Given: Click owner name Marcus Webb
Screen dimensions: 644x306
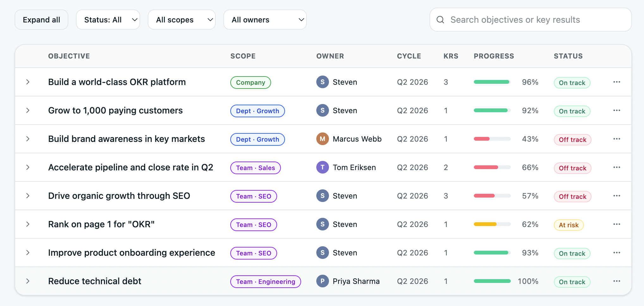Looking at the screenshot, I should click(x=357, y=139).
